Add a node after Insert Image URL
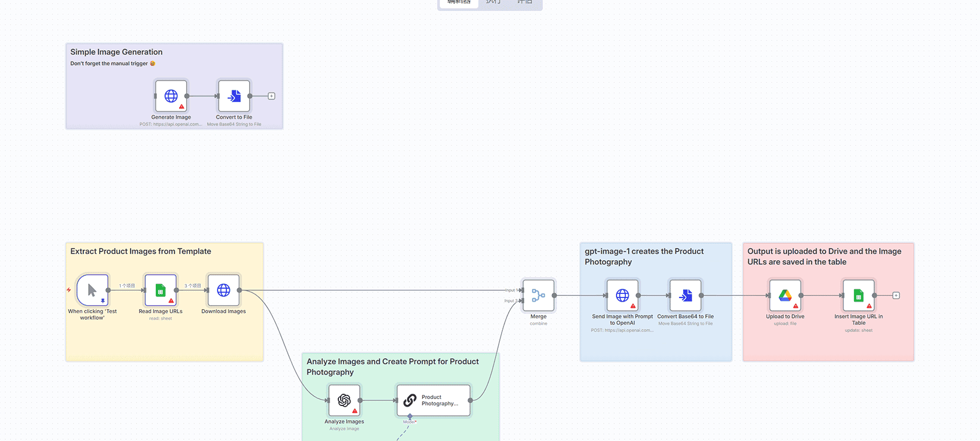This screenshot has height=441, width=980. point(896,296)
